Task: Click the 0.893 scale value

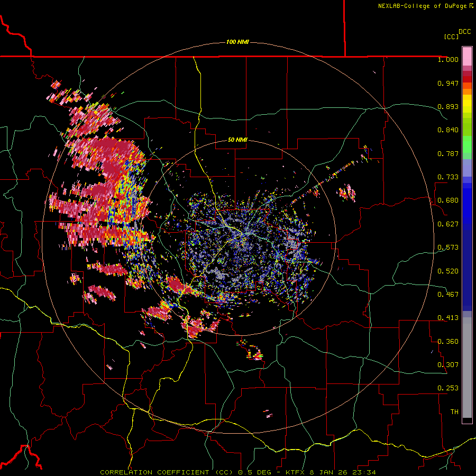Action: click(448, 106)
